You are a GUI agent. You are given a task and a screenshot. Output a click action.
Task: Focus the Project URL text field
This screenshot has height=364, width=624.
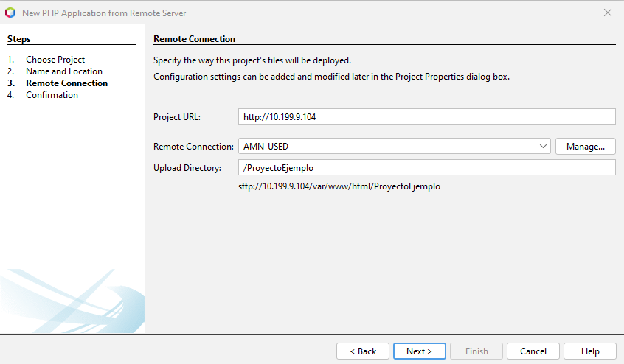(426, 116)
